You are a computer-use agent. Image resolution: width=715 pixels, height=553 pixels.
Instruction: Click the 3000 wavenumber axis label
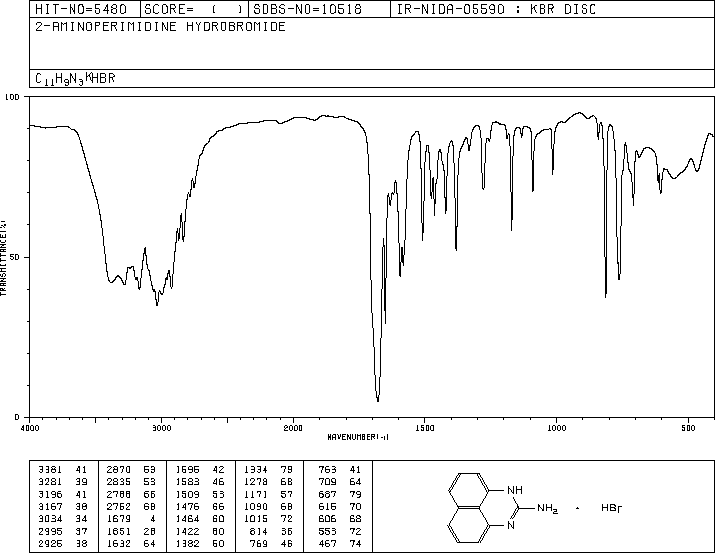tap(161, 428)
